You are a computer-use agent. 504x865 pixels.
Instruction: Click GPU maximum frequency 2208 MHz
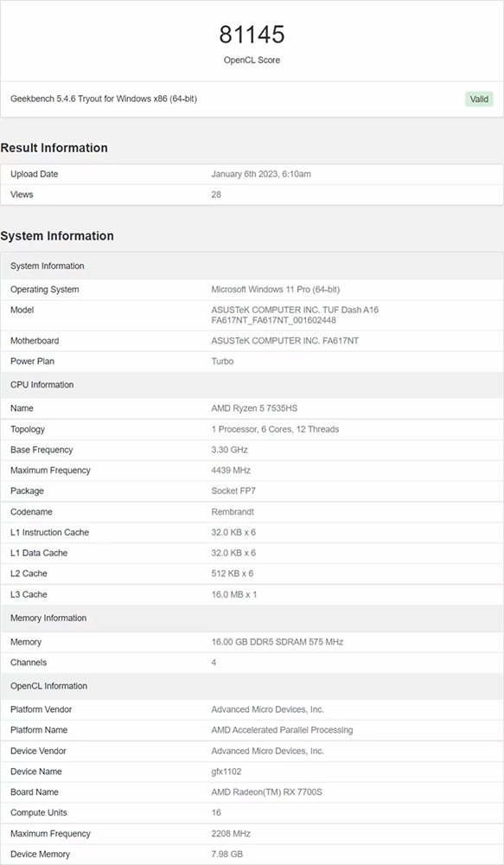pyautogui.click(x=231, y=834)
